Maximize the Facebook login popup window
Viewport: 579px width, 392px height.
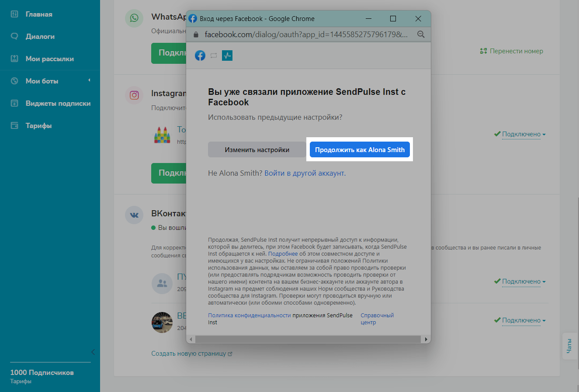pos(393,19)
